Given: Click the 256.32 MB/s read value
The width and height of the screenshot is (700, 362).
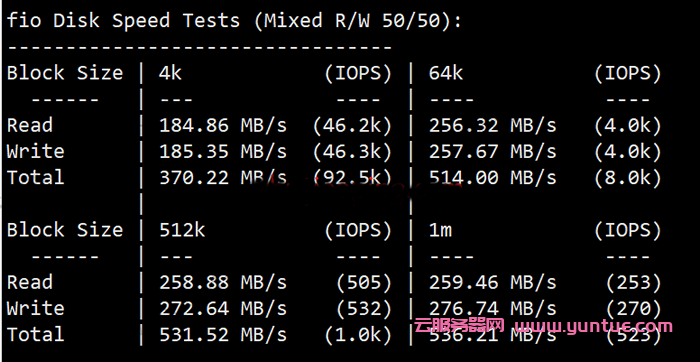Looking at the screenshot, I should (x=493, y=126).
